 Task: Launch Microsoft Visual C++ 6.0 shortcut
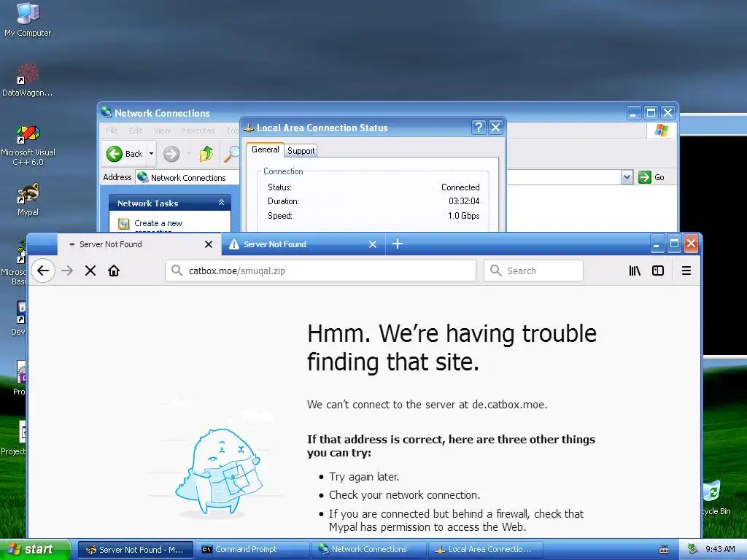28,144
